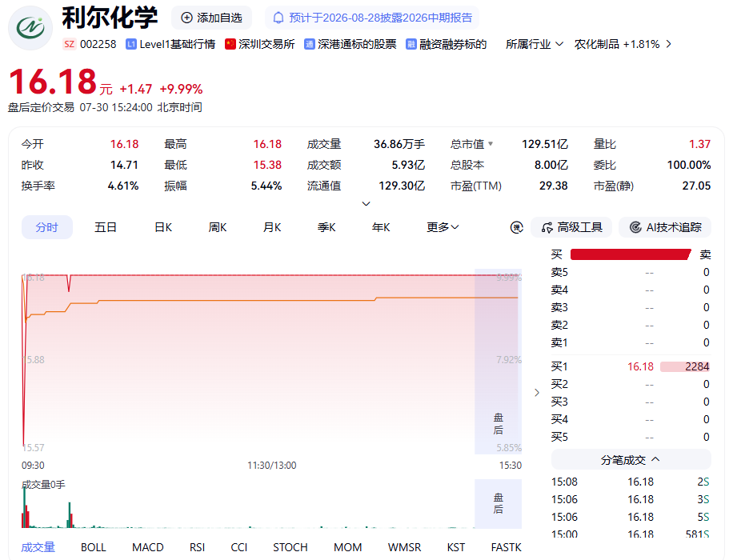
Task: Select the KST indicator tab
Action: click(x=456, y=547)
